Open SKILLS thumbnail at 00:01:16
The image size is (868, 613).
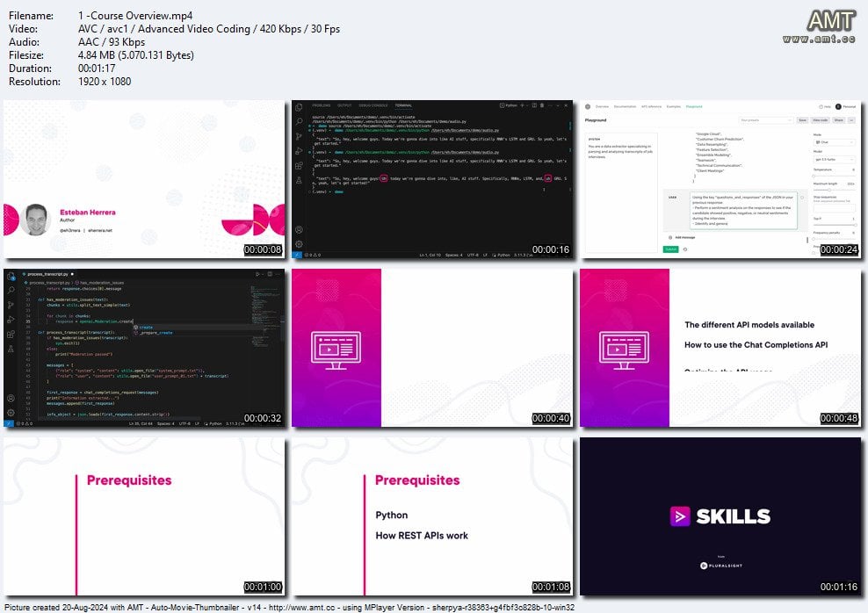[x=720, y=516]
